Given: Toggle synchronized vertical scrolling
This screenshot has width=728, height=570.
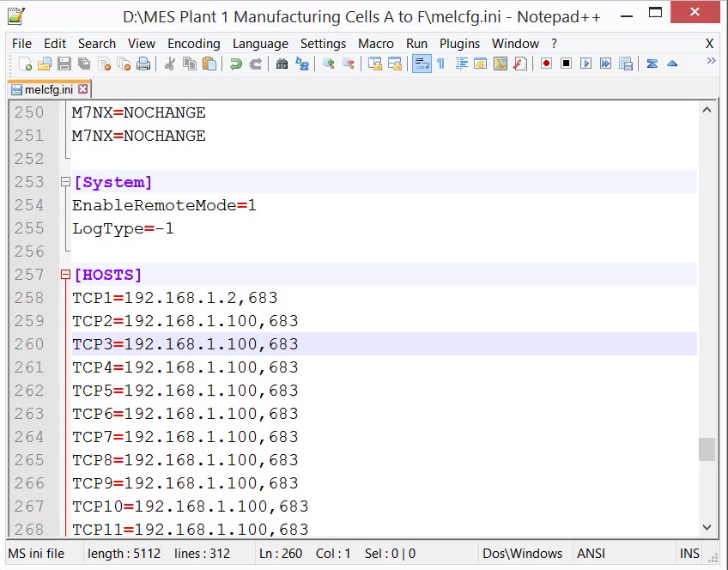Looking at the screenshot, I should (x=374, y=64).
